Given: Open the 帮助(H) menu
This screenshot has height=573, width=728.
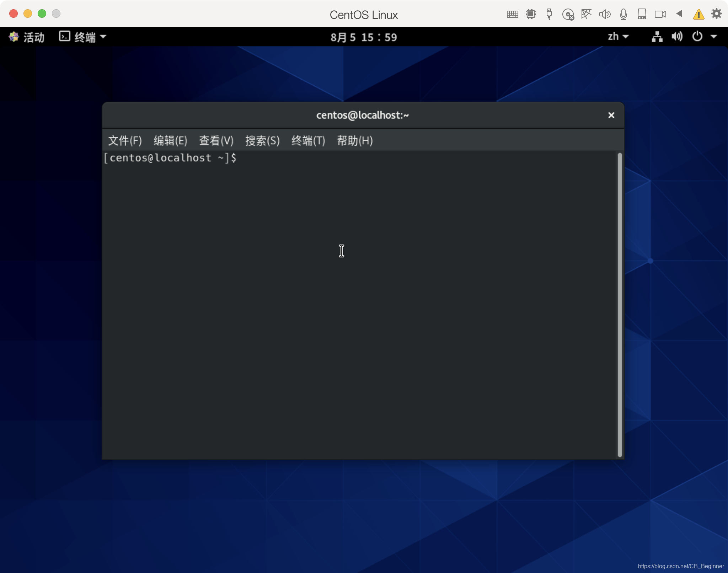Looking at the screenshot, I should (x=355, y=141).
